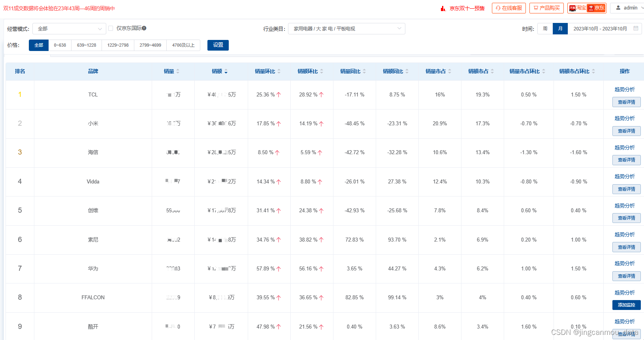Sort by 销量环比 column arrows

tap(279, 71)
